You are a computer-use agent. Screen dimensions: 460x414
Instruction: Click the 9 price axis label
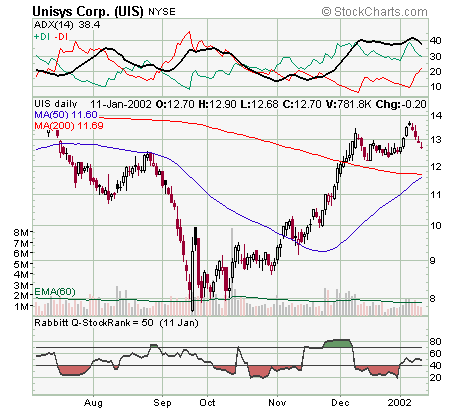433,260
